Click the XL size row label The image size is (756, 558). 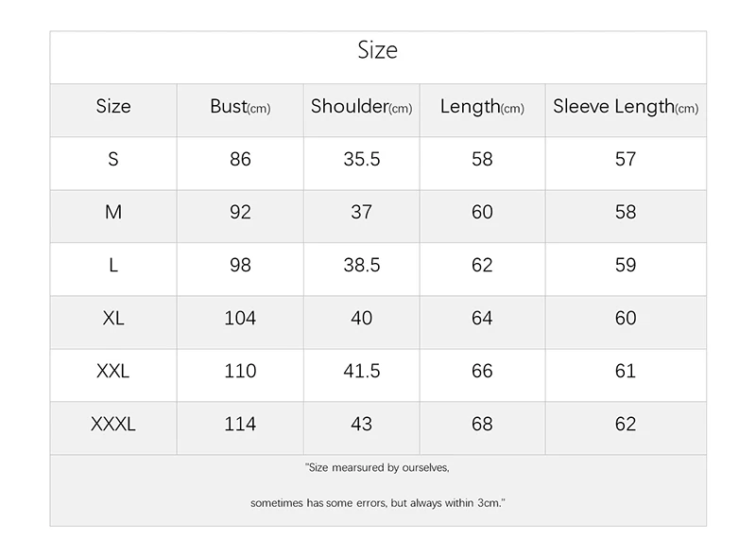pyautogui.click(x=113, y=318)
